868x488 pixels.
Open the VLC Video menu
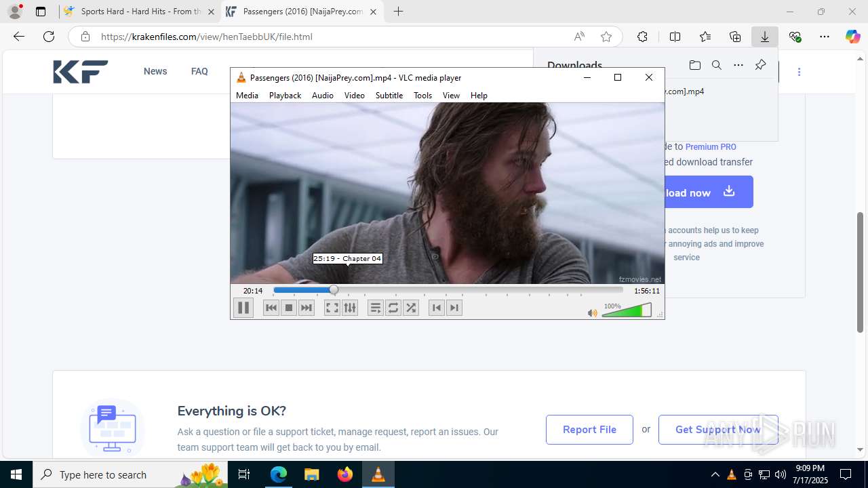click(x=354, y=96)
